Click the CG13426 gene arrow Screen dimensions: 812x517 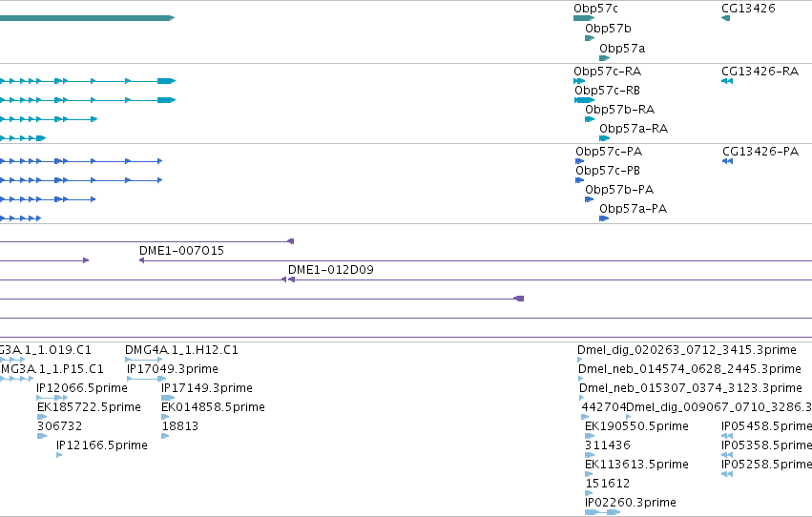725,18
